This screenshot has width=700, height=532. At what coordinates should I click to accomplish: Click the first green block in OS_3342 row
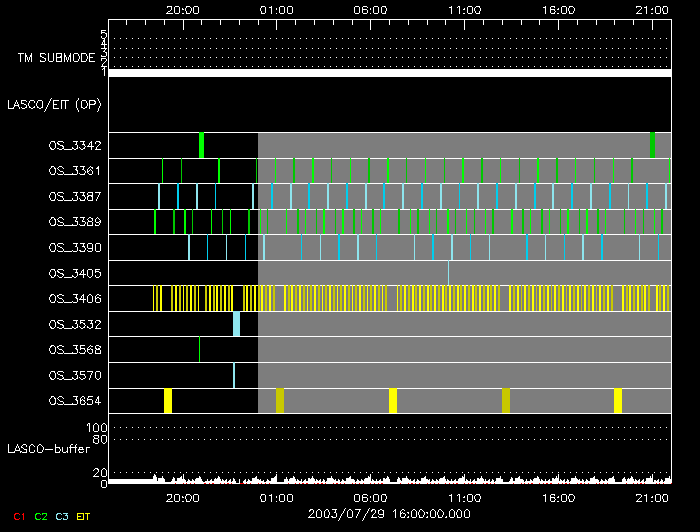point(201,145)
